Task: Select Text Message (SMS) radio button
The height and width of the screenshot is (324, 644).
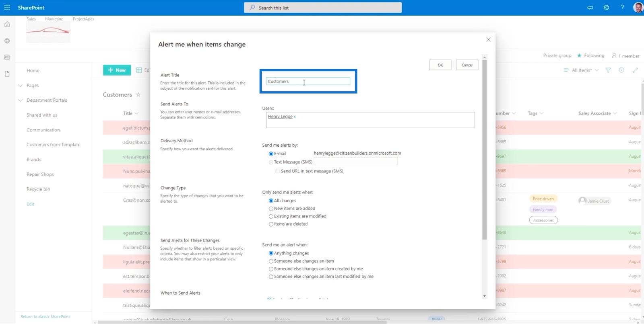Action: pos(271,162)
